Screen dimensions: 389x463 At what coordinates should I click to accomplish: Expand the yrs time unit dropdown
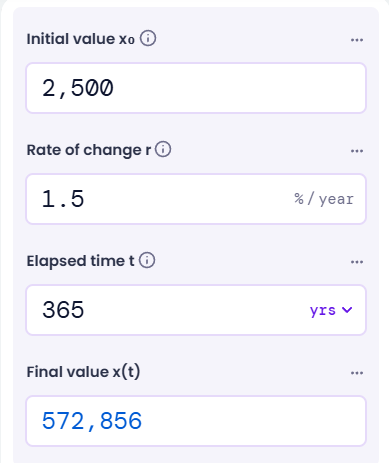(331, 310)
